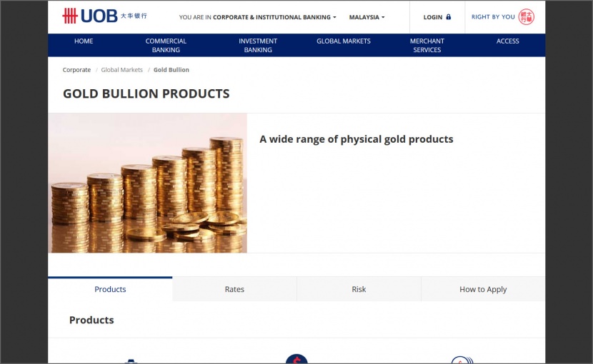Click the Gold Bullion Products heading

coord(146,93)
